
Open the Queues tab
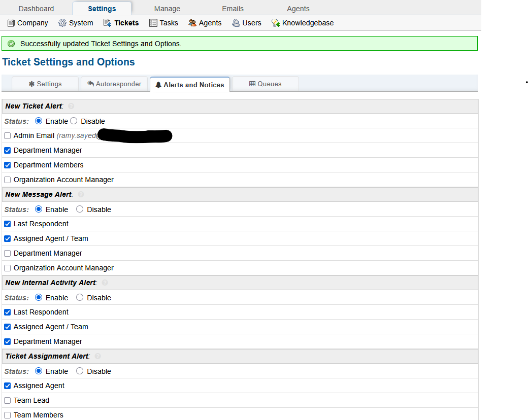pyautogui.click(x=265, y=84)
